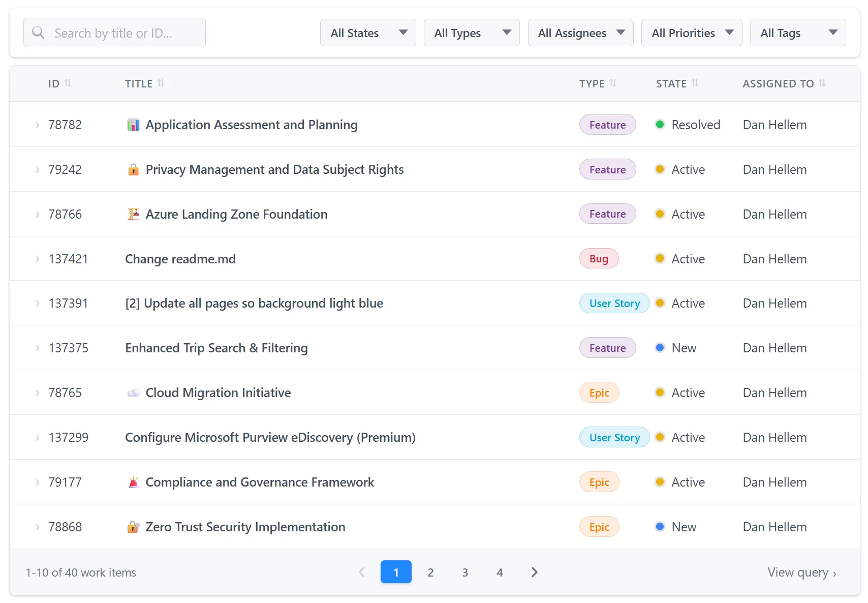Open the All Types filter dropdown
This screenshot has height=603, width=868.
coord(472,33)
